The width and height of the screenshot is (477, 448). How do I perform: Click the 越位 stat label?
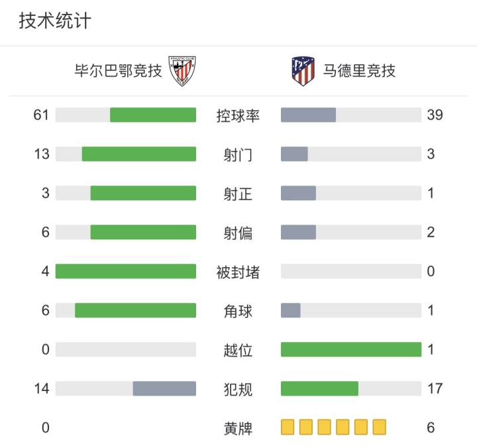pos(238,349)
